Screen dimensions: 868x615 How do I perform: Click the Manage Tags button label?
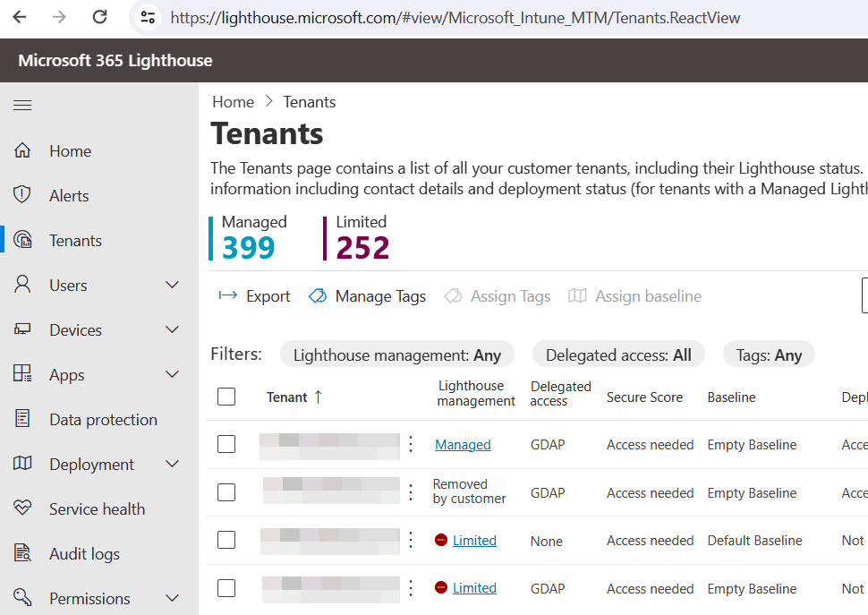(381, 296)
